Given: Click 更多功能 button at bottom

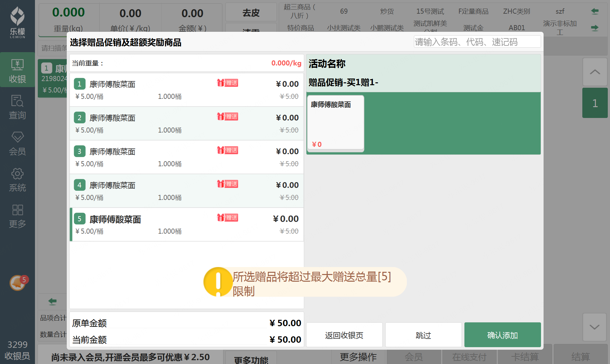Looking at the screenshot, I should click(x=251, y=359).
